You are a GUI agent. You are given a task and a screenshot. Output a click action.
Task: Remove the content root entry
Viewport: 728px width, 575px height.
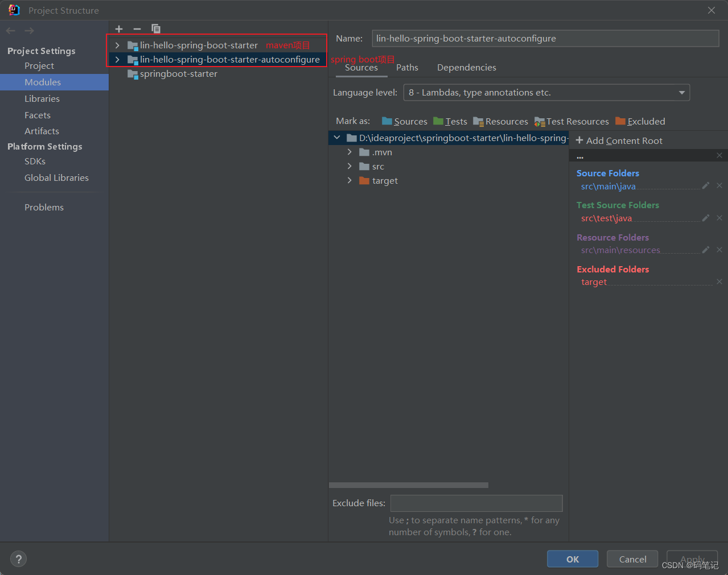(x=719, y=155)
